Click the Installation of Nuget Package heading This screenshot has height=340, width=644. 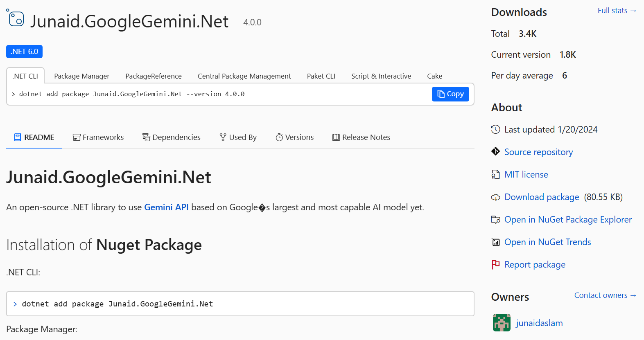coord(104,245)
